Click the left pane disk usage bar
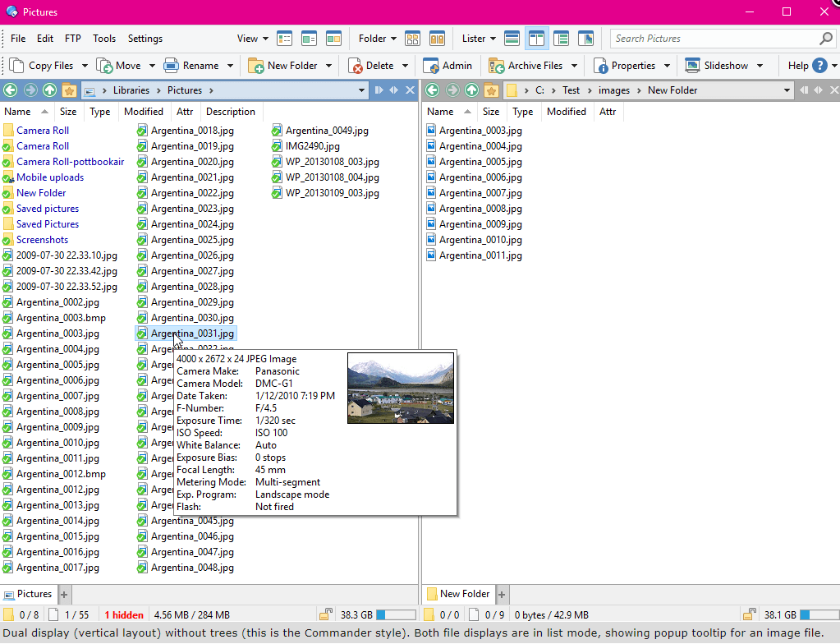840x644 pixels. coord(396,614)
